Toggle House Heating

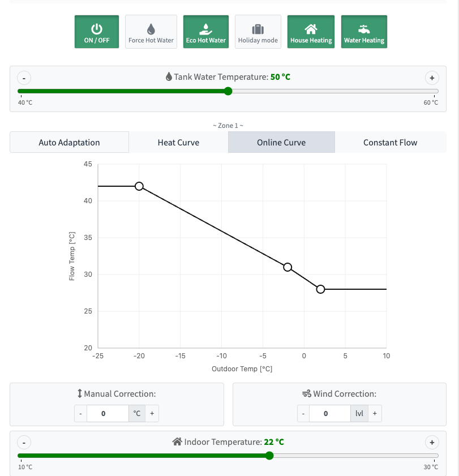tap(311, 32)
